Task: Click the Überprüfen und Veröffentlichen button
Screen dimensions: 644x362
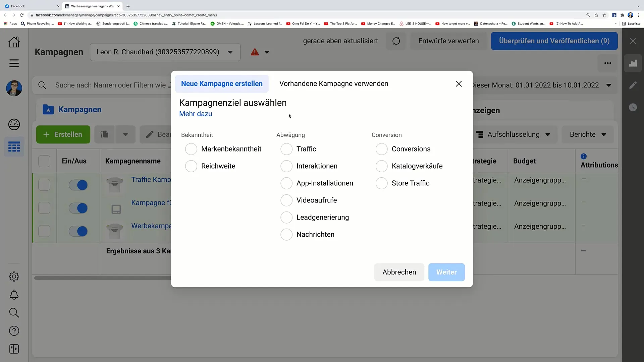Action: coord(554,41)
